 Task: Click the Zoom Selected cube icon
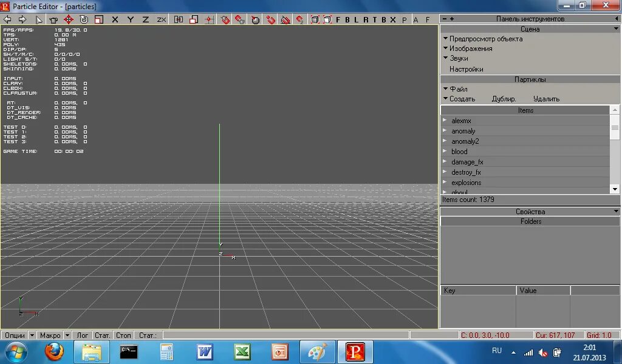327,19
